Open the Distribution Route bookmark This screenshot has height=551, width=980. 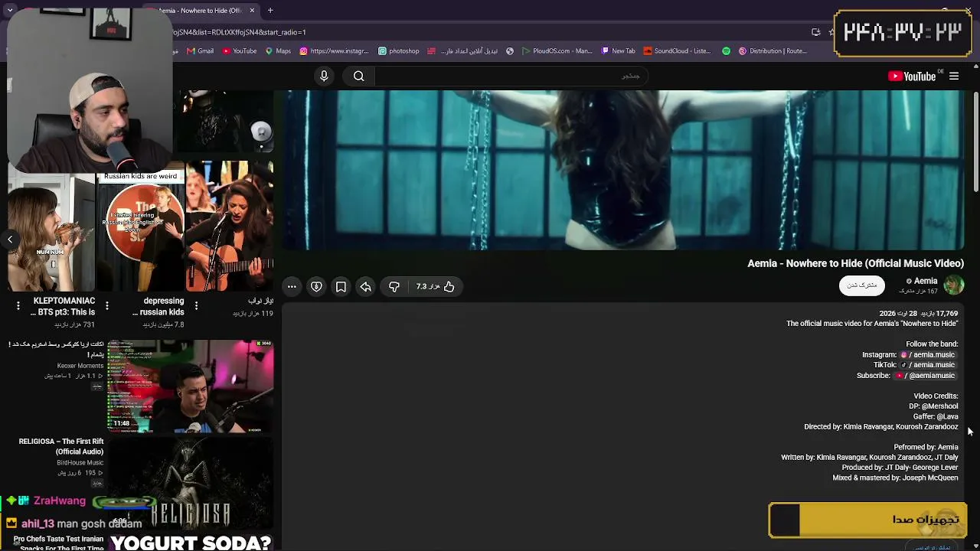tap(773, 51)
